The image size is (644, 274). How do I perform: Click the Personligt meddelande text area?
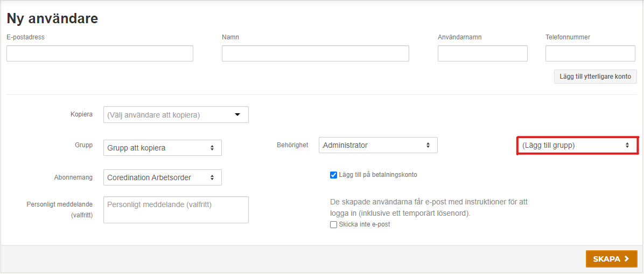[x=176, y=210]
